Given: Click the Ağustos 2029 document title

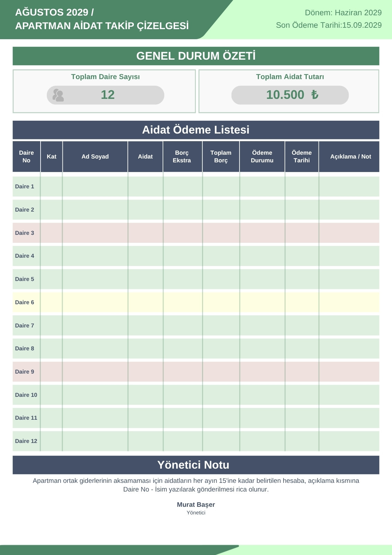Looking at the screenshot, I should [x=102, y=19].
